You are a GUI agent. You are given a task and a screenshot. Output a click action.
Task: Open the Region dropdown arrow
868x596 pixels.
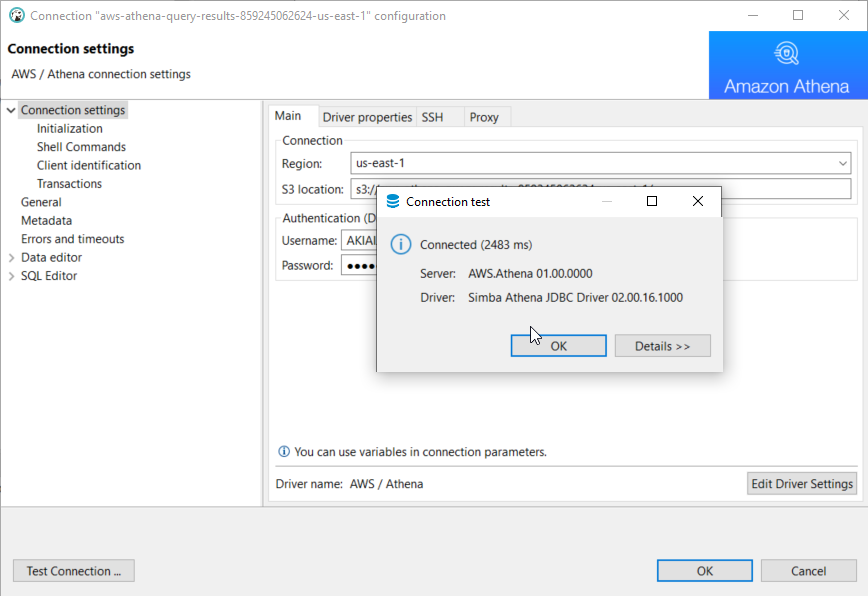843,163
